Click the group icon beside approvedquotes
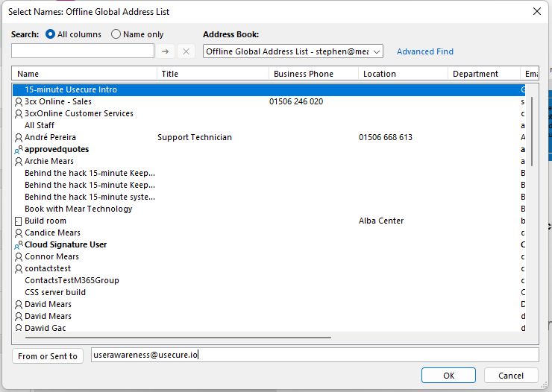 pos(19,150)
